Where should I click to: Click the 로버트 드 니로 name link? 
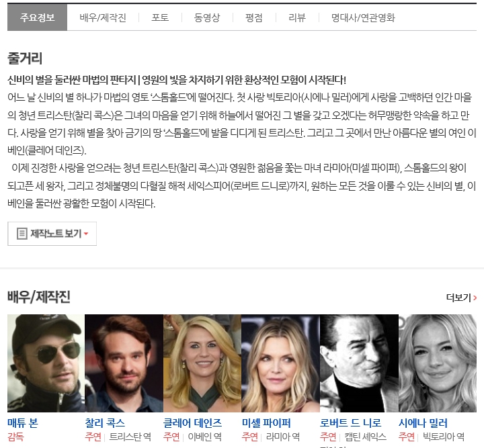(x=350, y=422)
